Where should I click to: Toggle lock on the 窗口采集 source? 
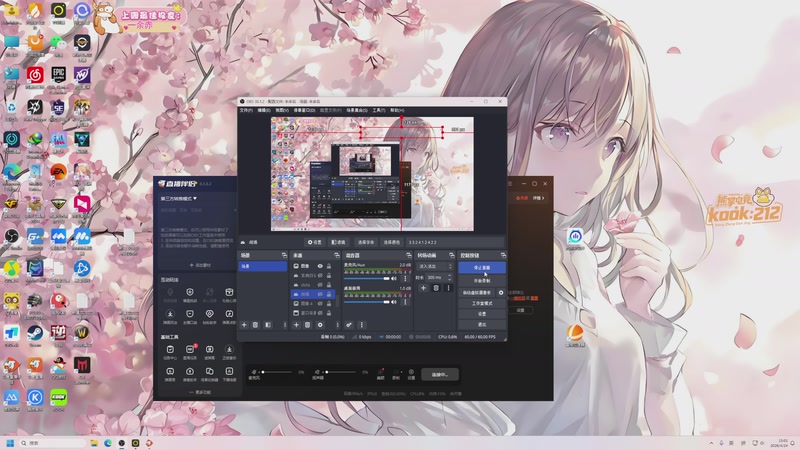coord(329,313)
